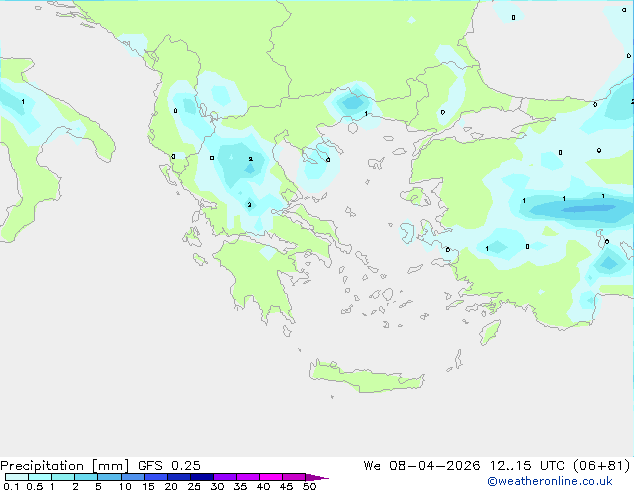Click the value "1" on the Bulgaria–Greece border
Screen dimensions: 634x490
366,114
